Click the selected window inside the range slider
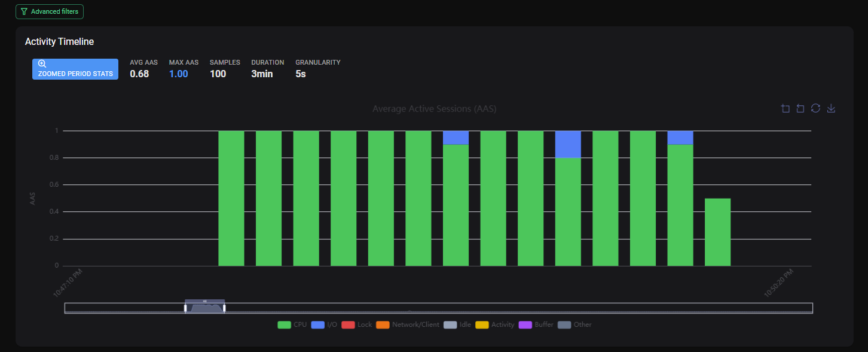This screenshot has width=868, height=352. (204, 308)
